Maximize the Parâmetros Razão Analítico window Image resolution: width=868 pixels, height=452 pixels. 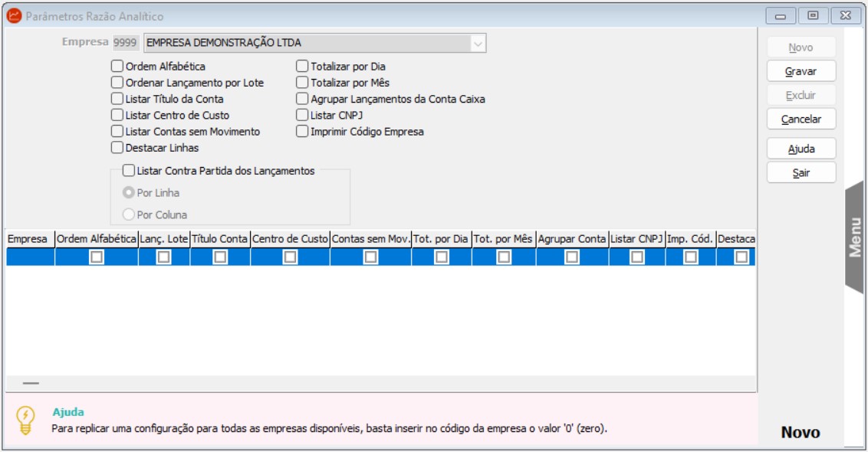coord(814,15)
